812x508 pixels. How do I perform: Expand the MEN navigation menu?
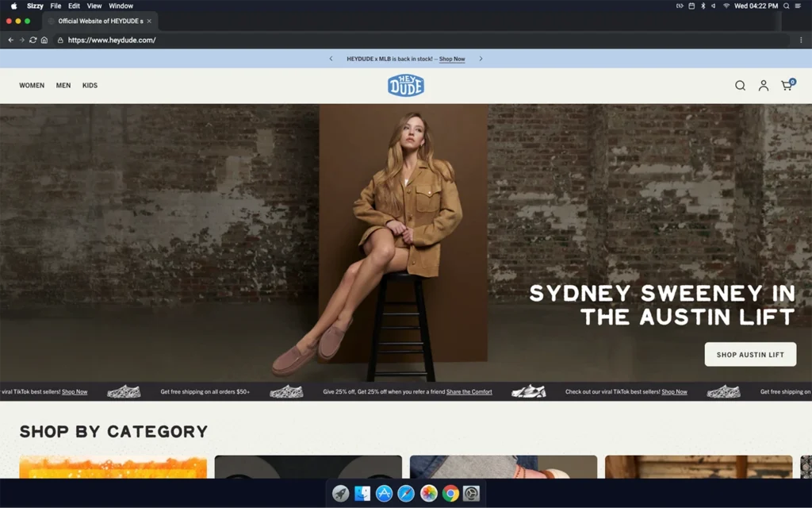[x=63, y=86]
